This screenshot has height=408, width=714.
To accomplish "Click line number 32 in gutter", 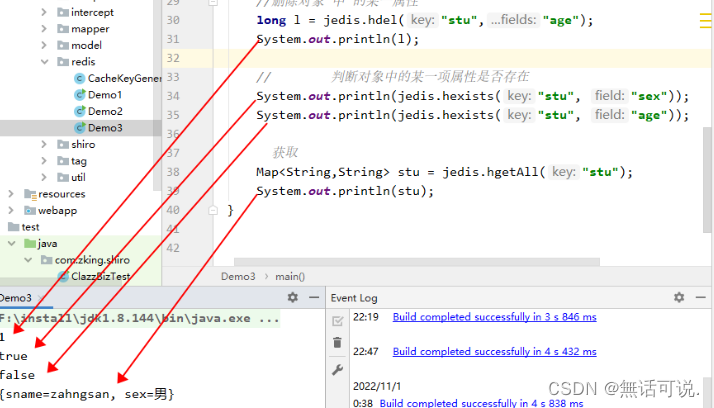I will pyautogui.click(x=173, y=58).
